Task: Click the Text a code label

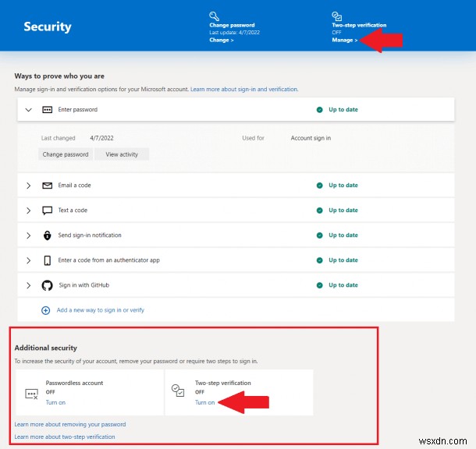Action: click(73, 210)
